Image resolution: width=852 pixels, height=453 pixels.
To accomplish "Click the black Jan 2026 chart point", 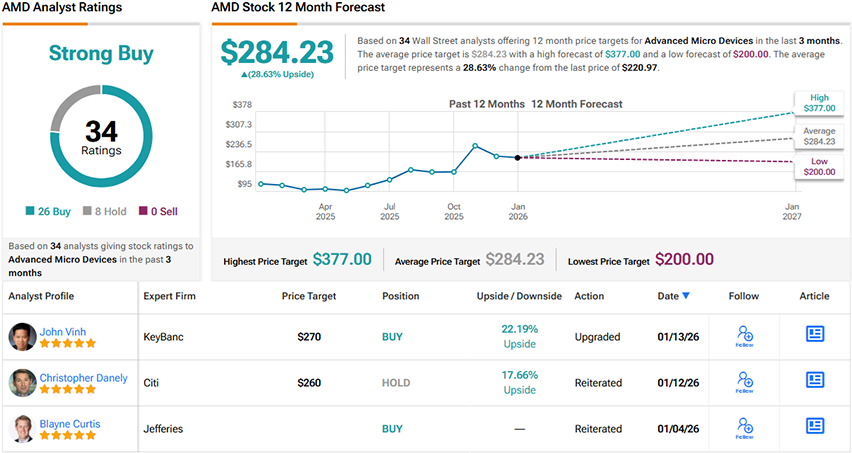I will pos(517,157).
